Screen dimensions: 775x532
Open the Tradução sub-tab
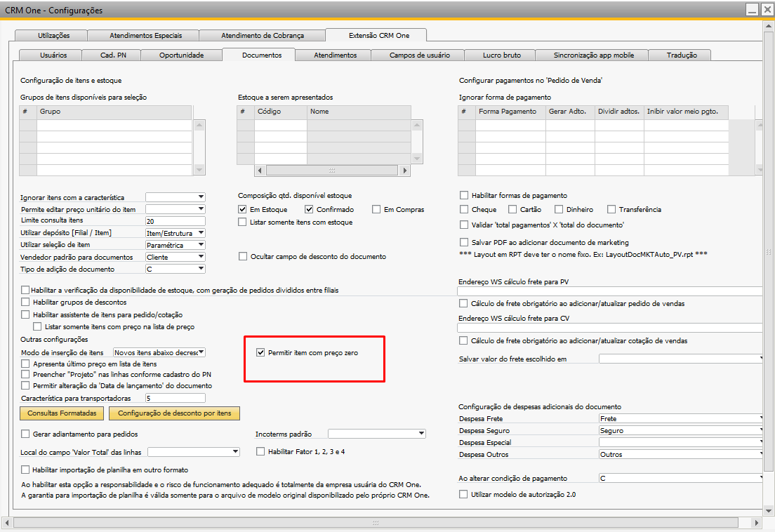682,55
